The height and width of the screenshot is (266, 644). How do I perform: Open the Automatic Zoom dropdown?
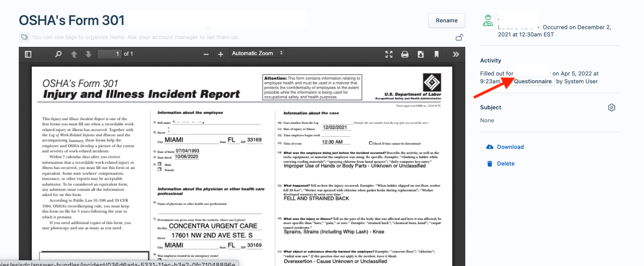pyautogui.click(x=258, y=54)
